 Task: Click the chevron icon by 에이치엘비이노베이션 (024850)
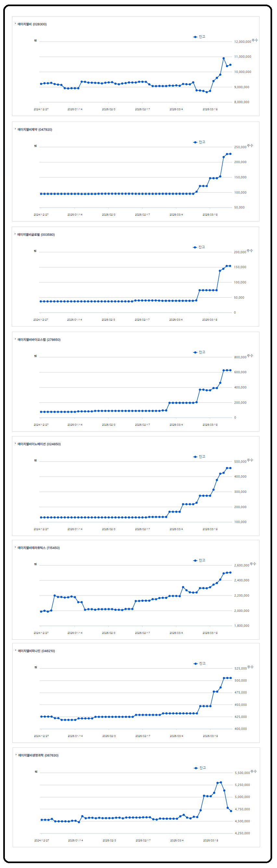(15, 444)
